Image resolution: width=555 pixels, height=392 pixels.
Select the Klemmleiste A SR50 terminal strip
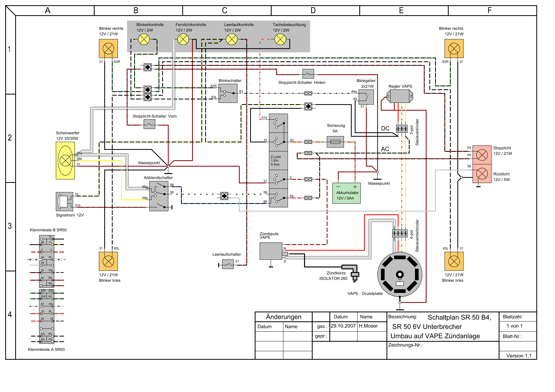[x=47, y=316]
